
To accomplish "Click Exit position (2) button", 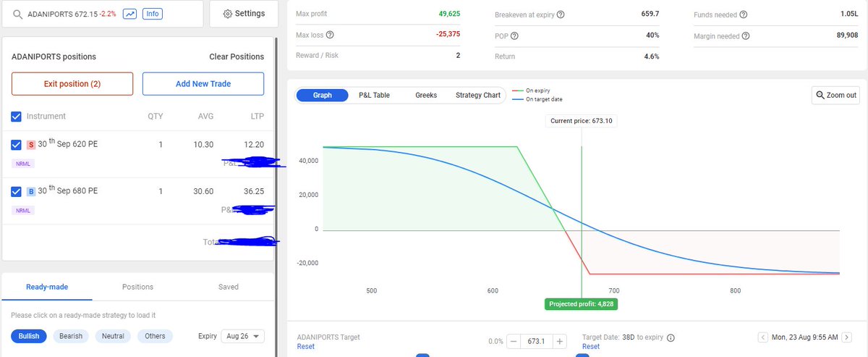I will click(72, 84).
